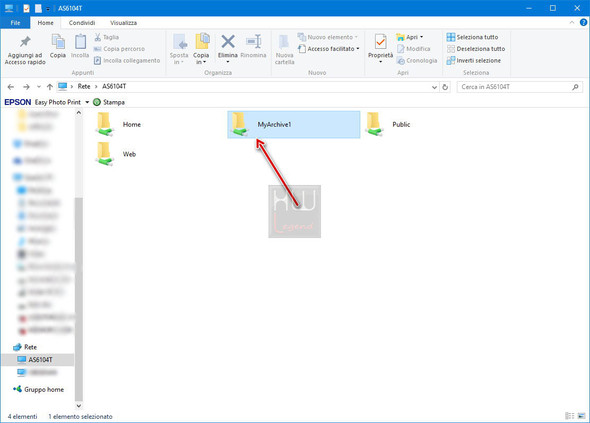This screenshot has width=590, height=423.
Task: Open the address bar history dropdown
Action: (x=434, y=87)
